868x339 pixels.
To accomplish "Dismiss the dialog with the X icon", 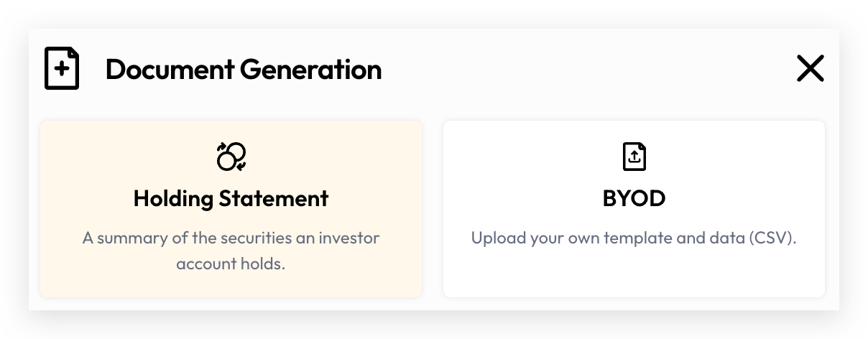I will click(810, 69).
